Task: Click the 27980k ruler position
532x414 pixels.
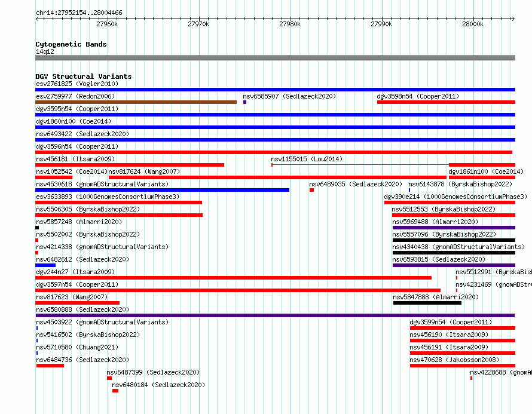Action: [290, 24]
